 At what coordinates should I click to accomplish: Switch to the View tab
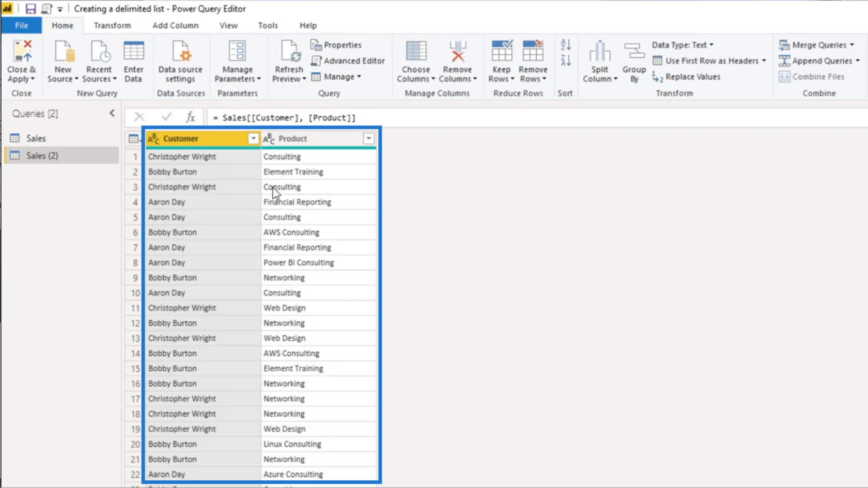click(x=228, y=25)
